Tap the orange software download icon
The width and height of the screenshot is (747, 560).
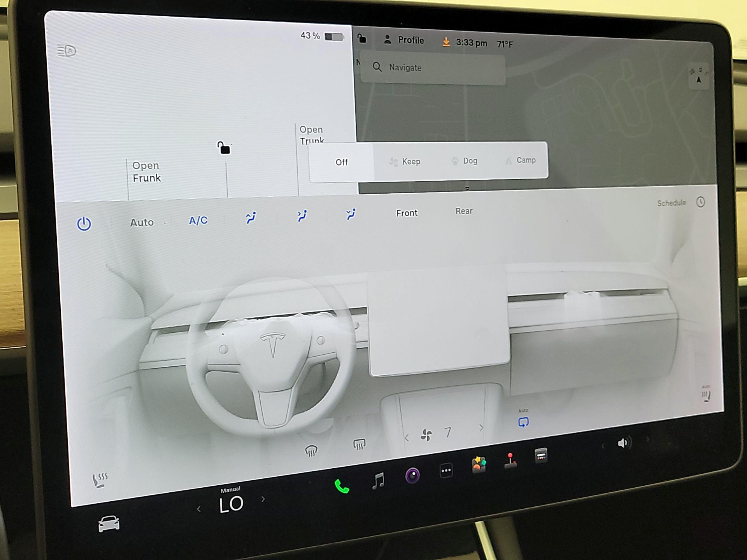click(x=446, y=42)
